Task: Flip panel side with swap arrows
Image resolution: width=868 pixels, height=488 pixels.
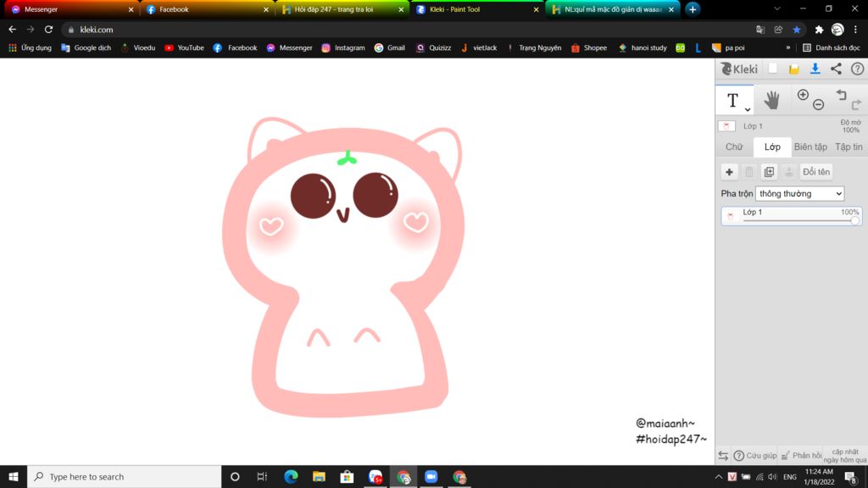Action: click(723, 455)
